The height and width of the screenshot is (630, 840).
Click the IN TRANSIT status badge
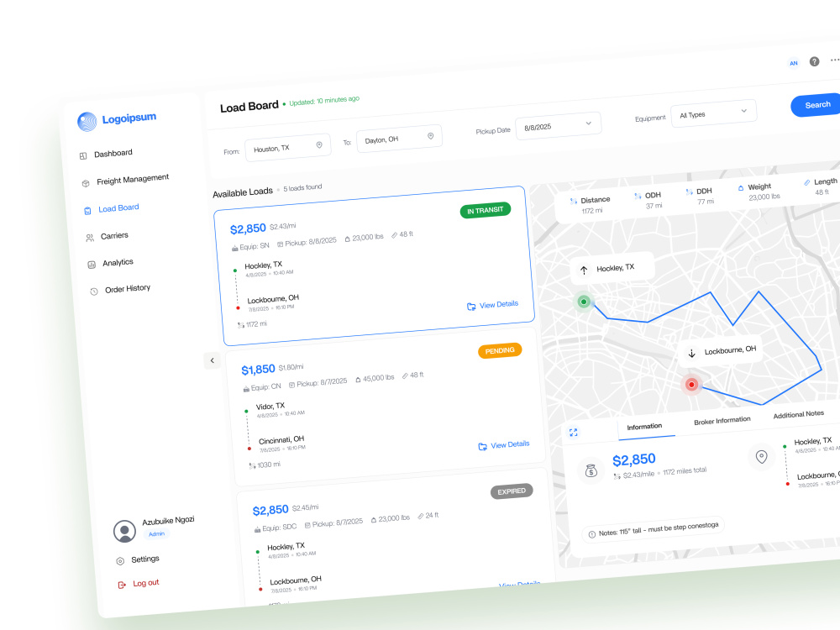pos(486,210)
